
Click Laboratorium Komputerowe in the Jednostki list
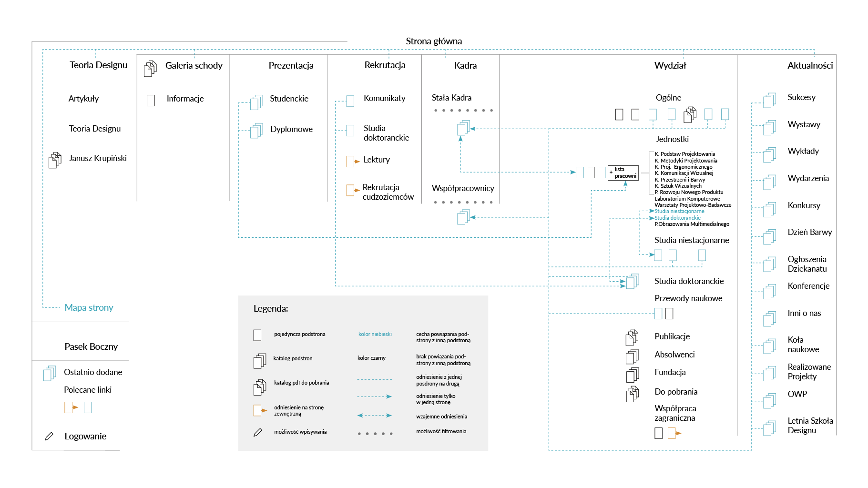click(x=687, y=199)
